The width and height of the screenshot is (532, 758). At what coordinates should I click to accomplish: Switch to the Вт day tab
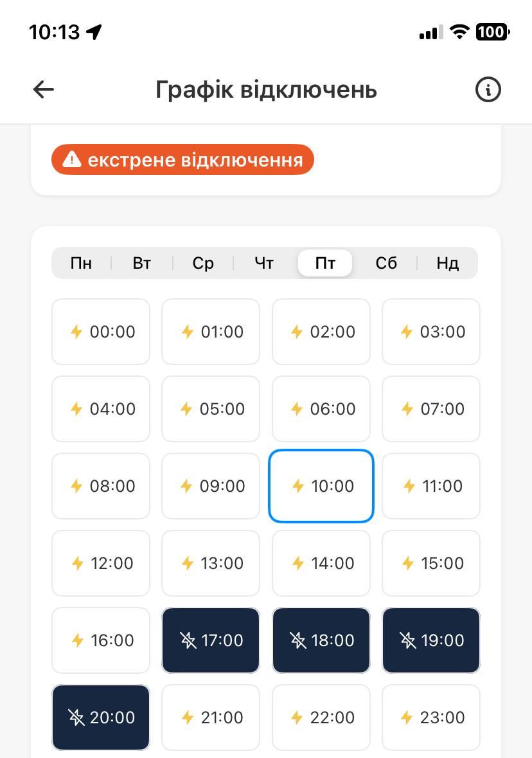click(142, 263)
